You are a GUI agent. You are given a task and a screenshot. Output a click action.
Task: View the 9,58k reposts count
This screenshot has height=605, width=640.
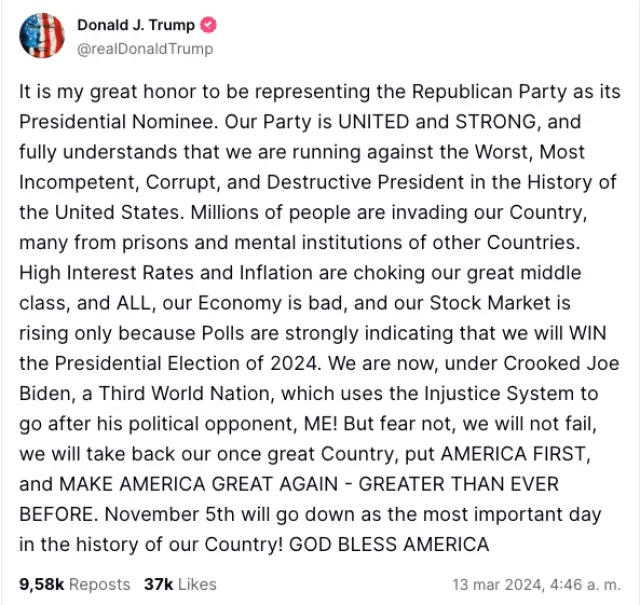(41, 584)
